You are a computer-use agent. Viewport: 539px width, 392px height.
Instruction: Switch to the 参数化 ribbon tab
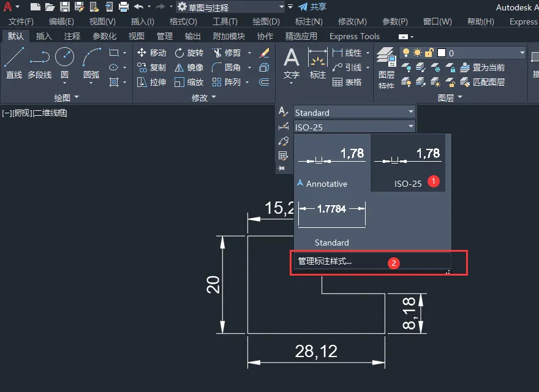(105, 36)
